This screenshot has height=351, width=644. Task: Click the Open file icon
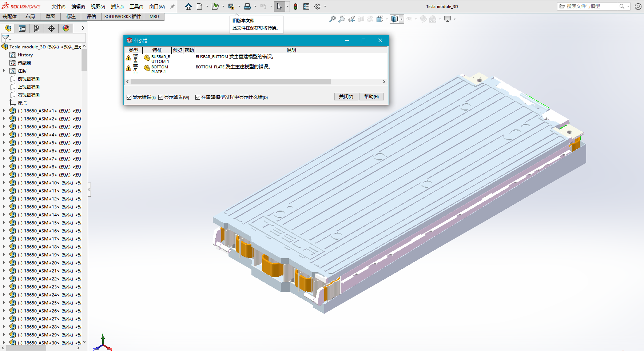click(215, 7)
